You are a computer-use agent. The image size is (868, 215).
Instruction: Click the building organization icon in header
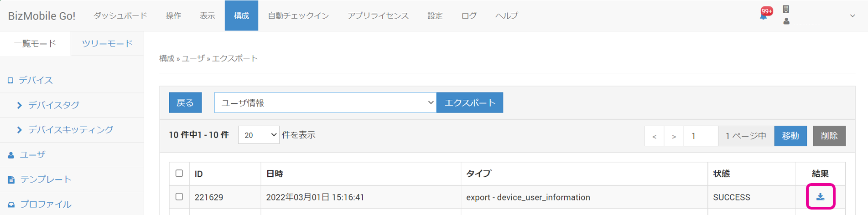point(786,9)
